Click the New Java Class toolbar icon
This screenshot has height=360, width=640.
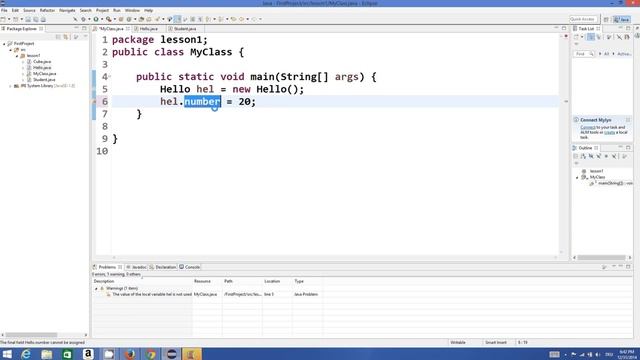pyautogui.click(x=129, y=19)
